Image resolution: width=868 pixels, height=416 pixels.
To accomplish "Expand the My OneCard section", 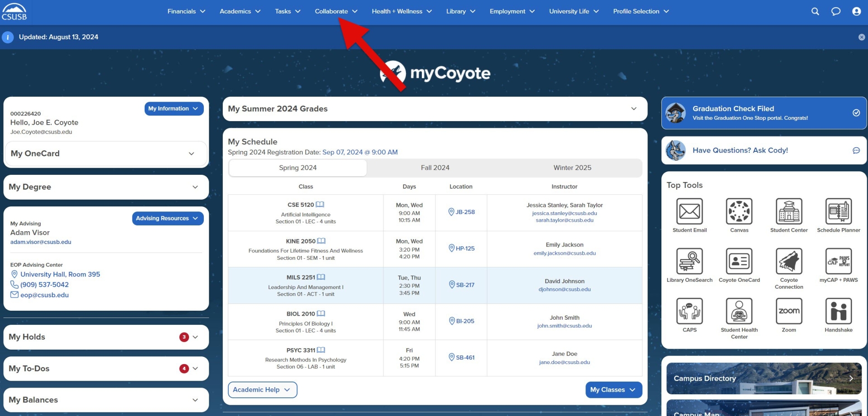I will (x=106, y=154).
